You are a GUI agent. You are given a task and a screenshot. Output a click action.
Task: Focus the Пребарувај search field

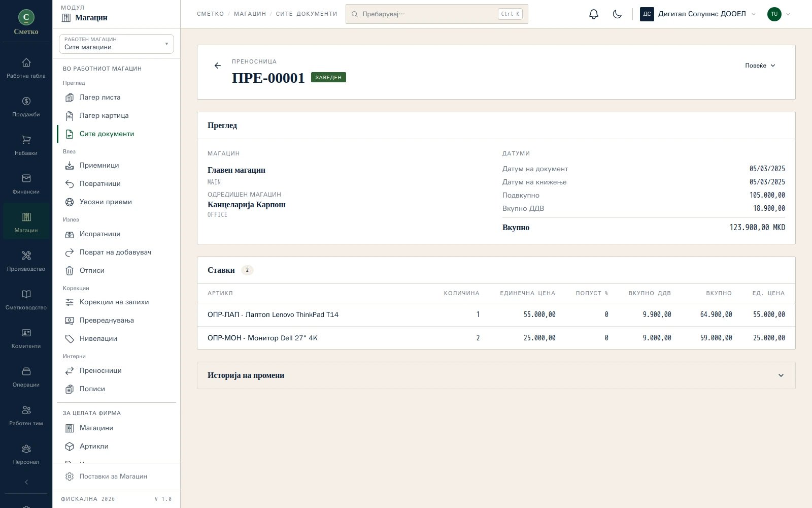437,14
